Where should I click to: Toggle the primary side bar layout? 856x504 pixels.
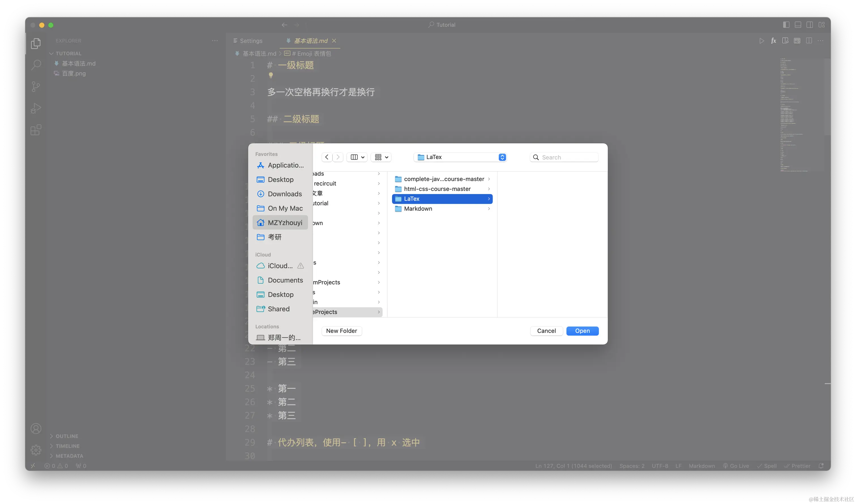point(786,25)
